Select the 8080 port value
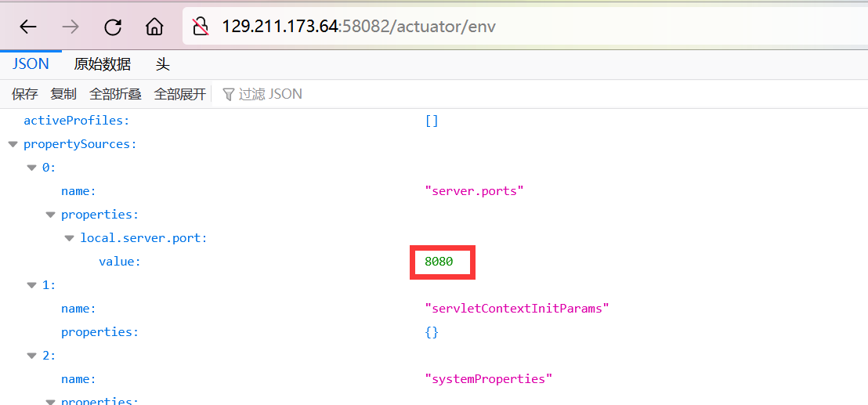Image resolution: width=868 pixels, height=405 pixels. pyautogui.click(x=439, y=262)
